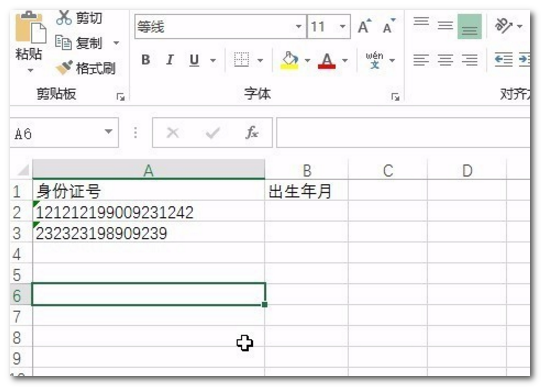Select the Format Painter (格式刷)
The width and height of the screenshot is (541, 387).
(86, 68)
